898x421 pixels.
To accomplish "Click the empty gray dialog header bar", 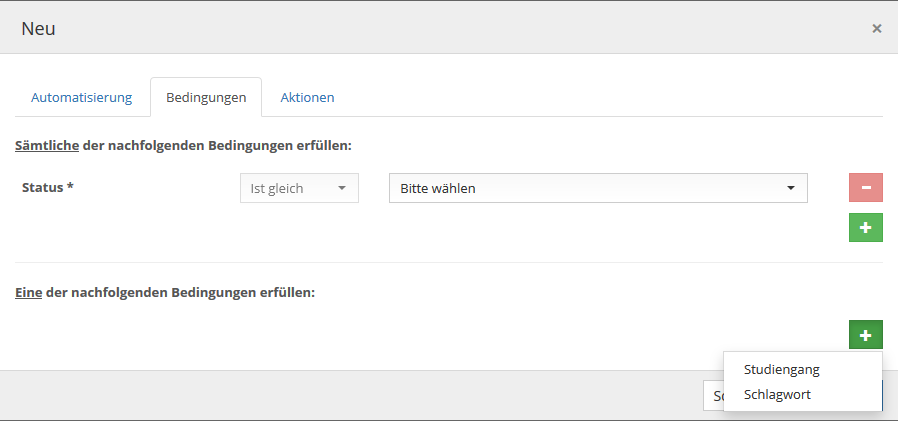I will coord(450,28).
